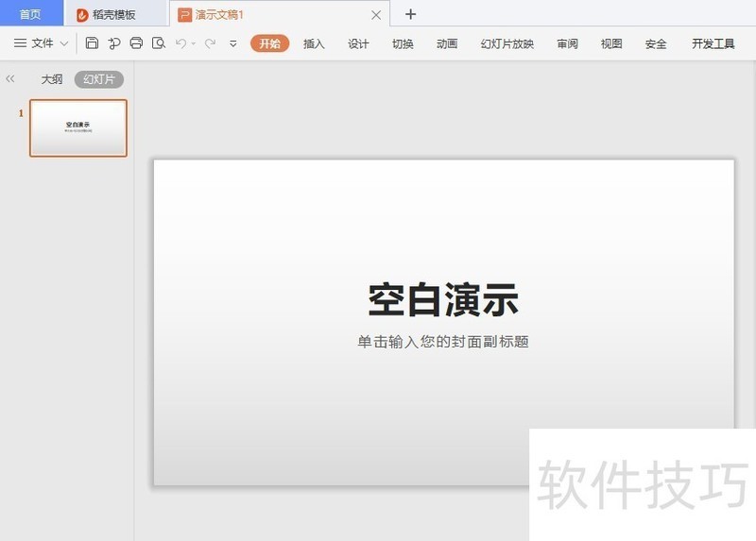
Task: Switch to the 开发工具 tab
Action: coord(713,43)
